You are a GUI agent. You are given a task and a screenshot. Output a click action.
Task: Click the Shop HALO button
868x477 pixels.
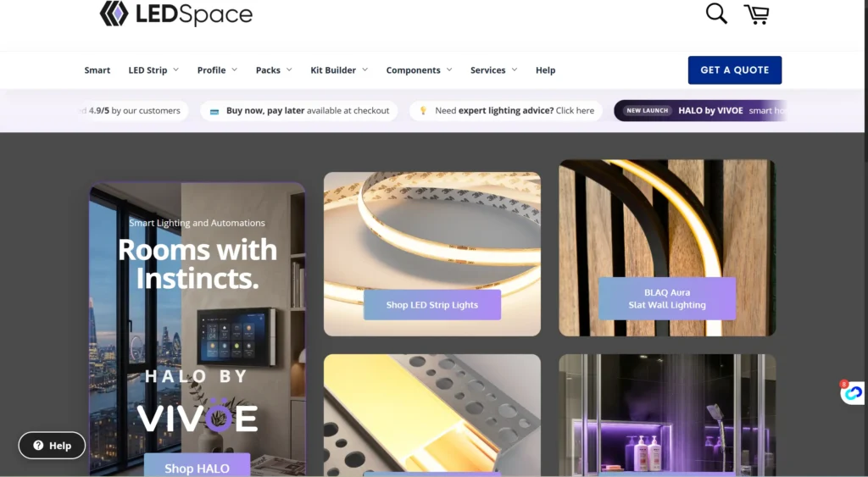pos(197,465)
